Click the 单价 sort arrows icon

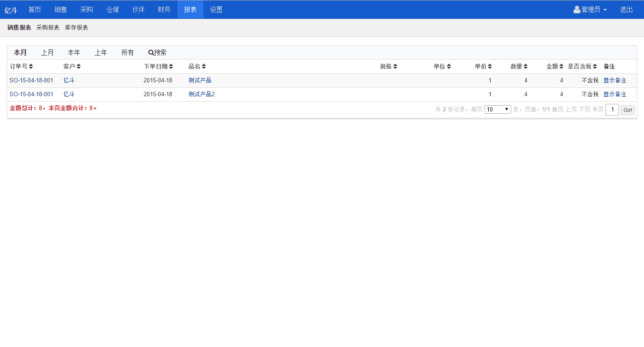coord(490,66)
